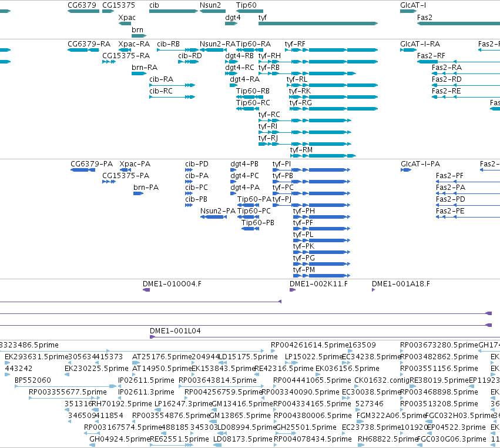Click transcript Fas2-RF
Image resolution: width=500 pixels, height=448 pixels.
pyautogui.click(x=458, y=62)
